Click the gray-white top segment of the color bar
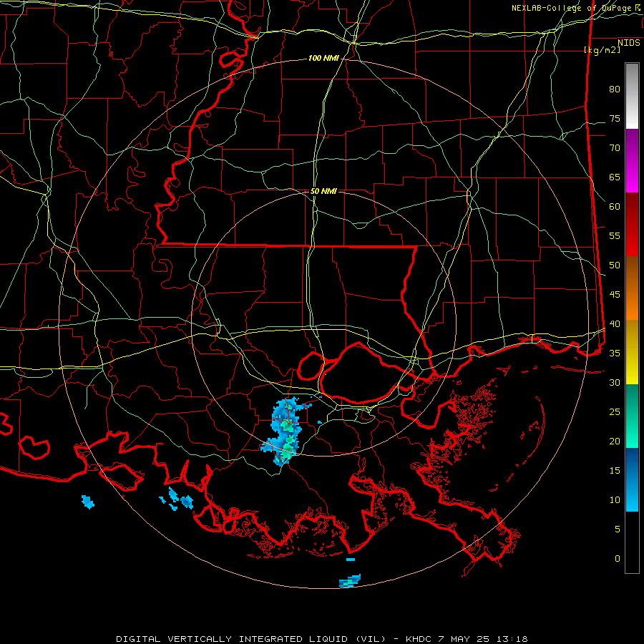The height and width of the screenshot is (644, 644). 632,96
